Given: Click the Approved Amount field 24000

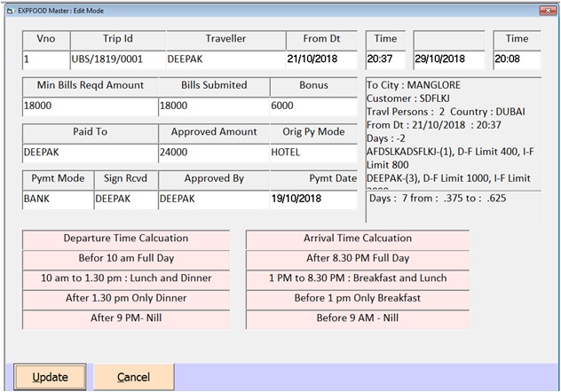Looking at the screenshot, I should tap(214, 153).
